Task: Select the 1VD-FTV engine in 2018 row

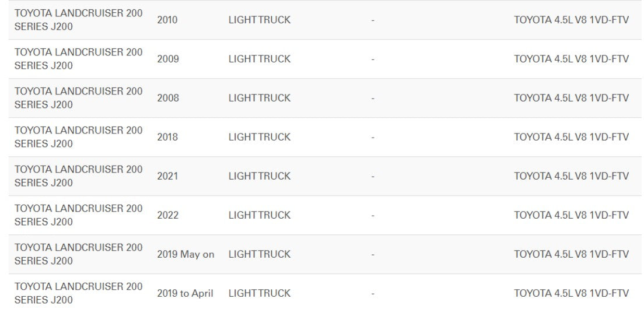Action: click(571, 137)
